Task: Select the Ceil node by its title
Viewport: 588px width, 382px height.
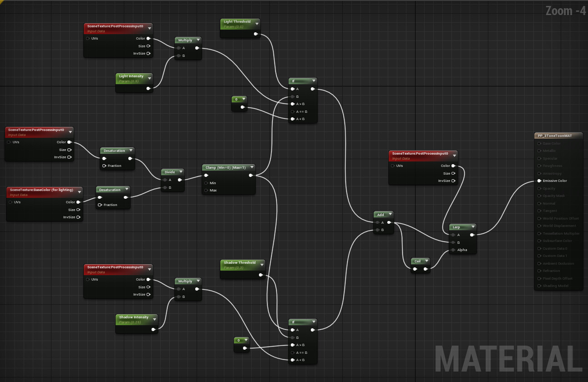Action: click(x=419, y=261)
